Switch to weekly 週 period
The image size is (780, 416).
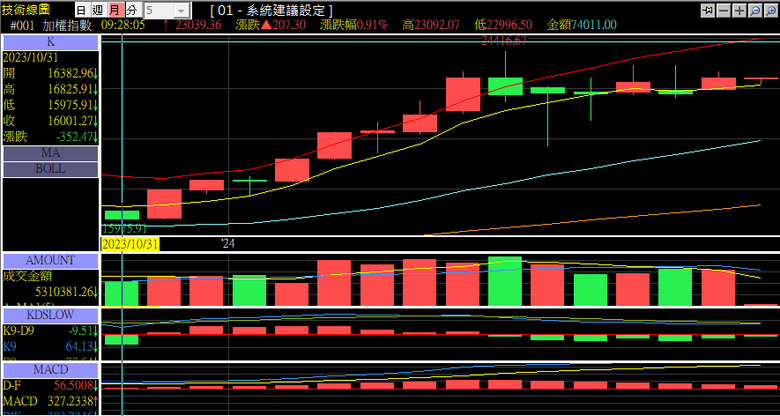(x=98, y=9)
